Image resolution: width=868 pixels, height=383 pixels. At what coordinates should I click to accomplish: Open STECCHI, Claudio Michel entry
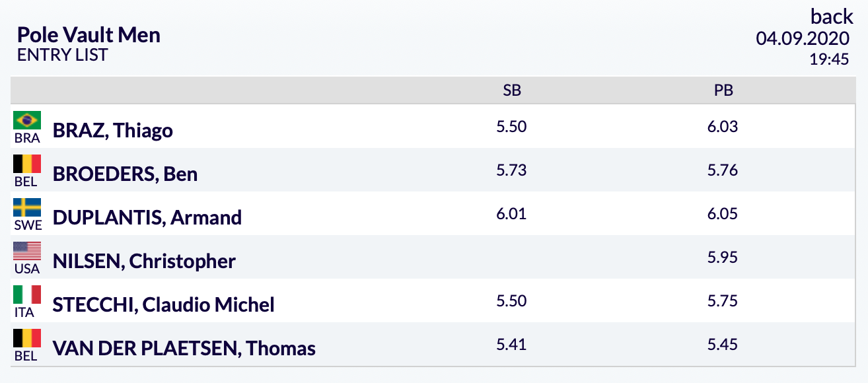[164, 304]
